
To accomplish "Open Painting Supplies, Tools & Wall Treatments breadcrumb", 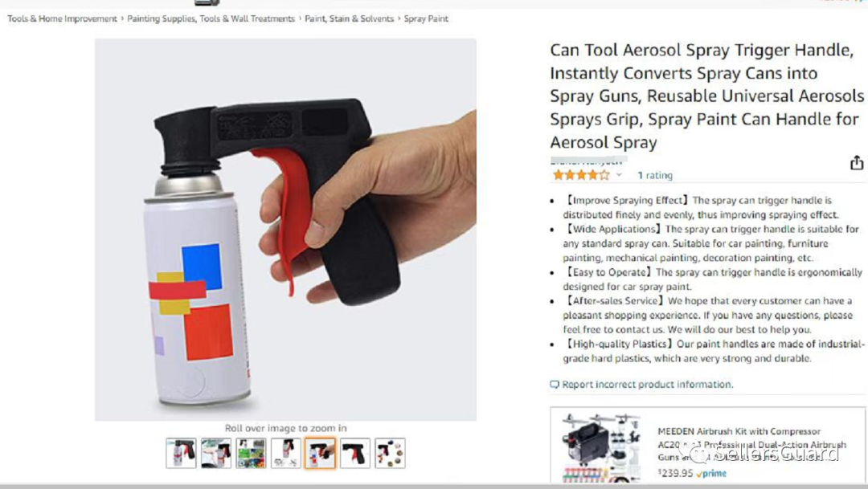I will pos(211,18).
